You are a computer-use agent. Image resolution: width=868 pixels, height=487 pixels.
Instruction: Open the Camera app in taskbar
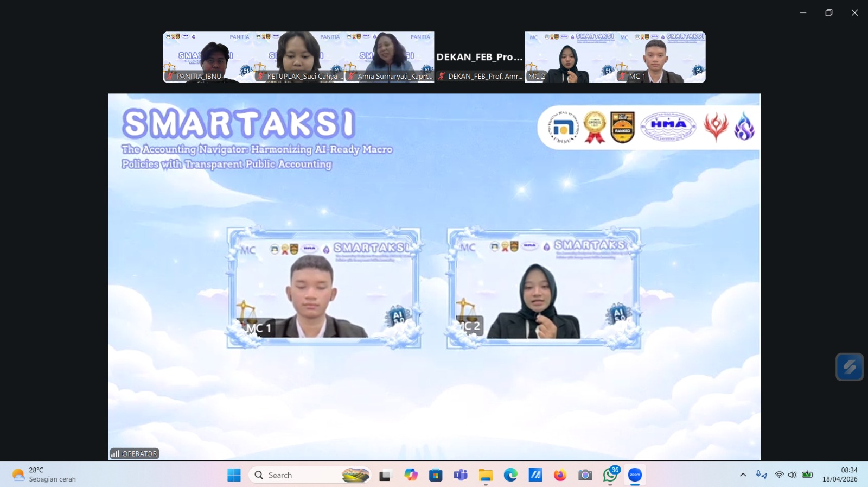[585, 475]
